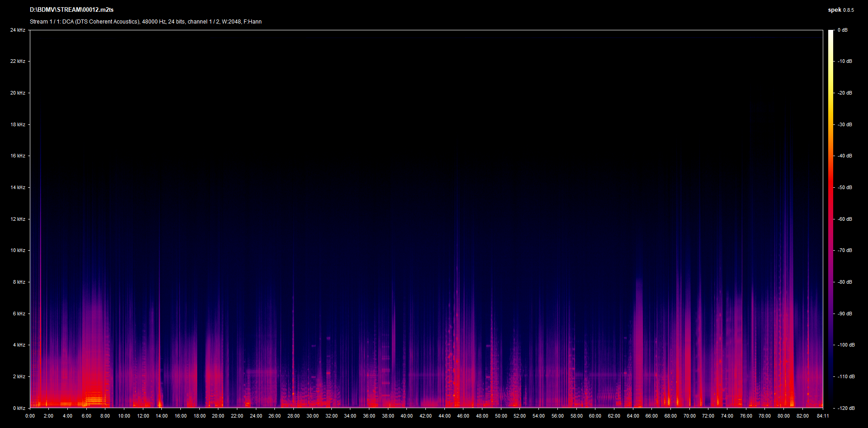Click the 24 kHz frequency axis label
This screenshot has height=428, width=868.
[x=18, y=30]
